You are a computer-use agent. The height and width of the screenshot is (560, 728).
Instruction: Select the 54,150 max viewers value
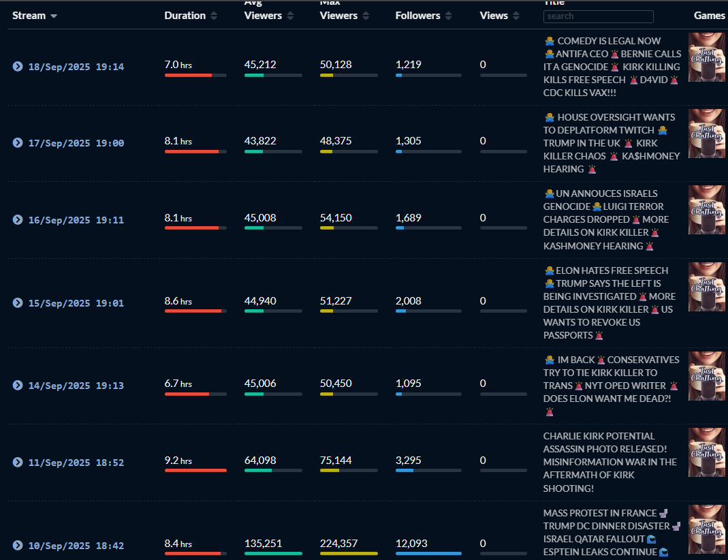coord(336,218)
